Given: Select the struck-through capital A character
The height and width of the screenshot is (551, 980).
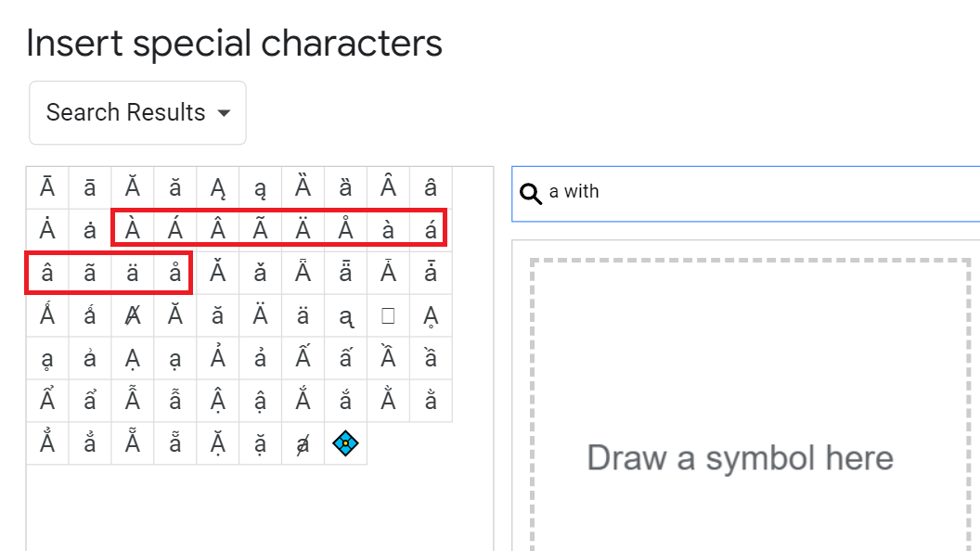Looking at the screenshot, I should (x=132, y=314).
